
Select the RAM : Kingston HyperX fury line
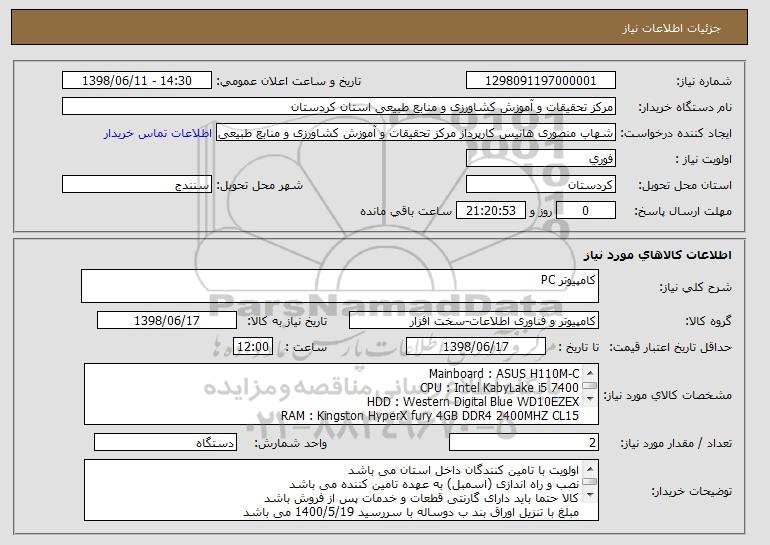coord(430,416)
